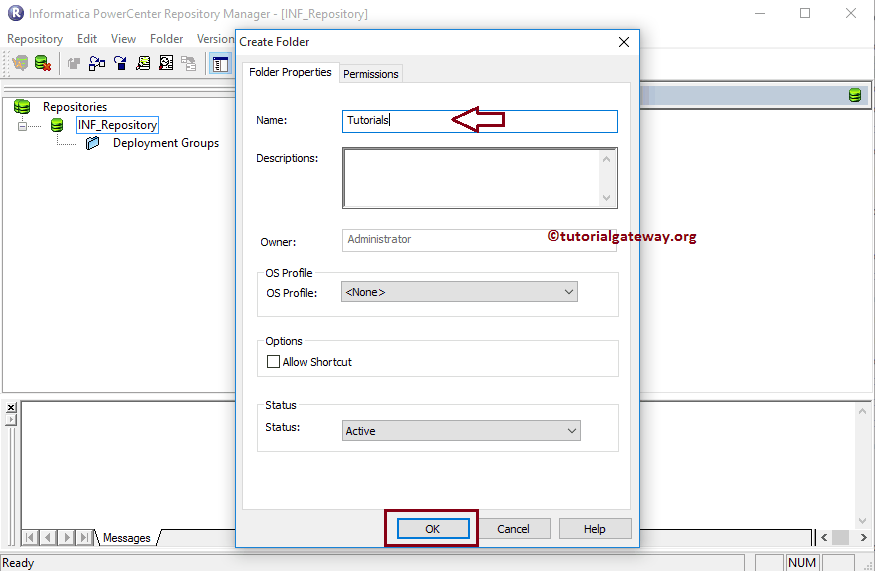Open the Repository menu
The width and height of the screenshot is (875, 571).
(x=35, y=39)
